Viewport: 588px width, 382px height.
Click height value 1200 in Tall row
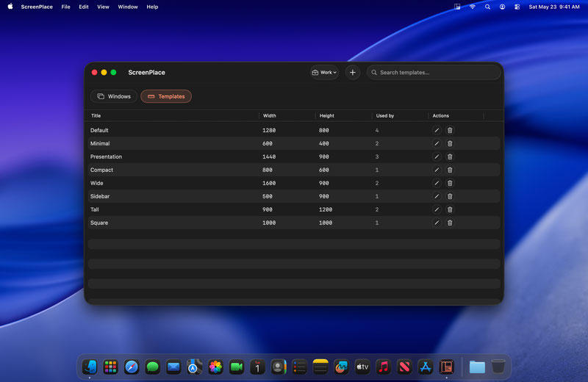(326, 209)
